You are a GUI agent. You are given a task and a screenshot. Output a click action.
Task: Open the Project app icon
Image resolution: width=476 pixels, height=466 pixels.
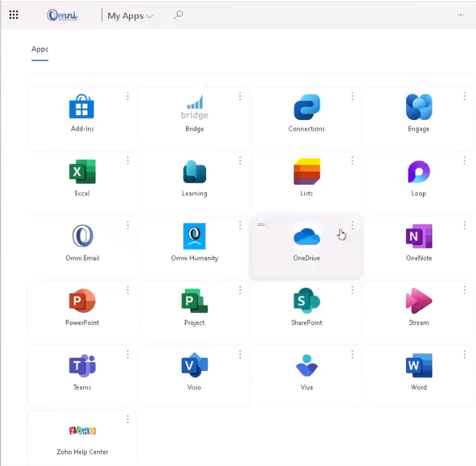pos(195,300)
